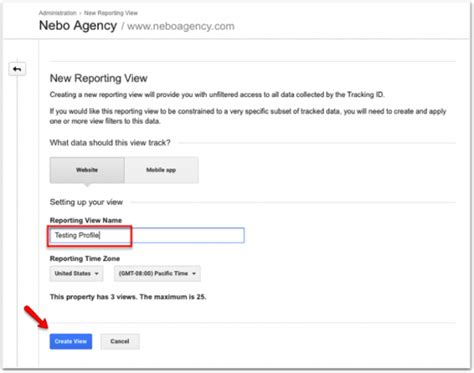Select the 'This property has 3 views' message
This screenshot has width=474, height=373.
click(128, 297)
